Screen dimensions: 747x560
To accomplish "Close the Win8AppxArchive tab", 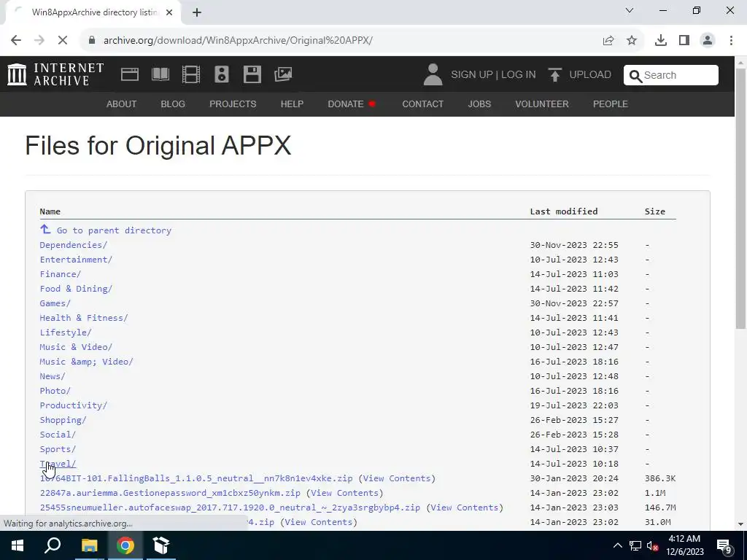I will (x=169, y=12).
